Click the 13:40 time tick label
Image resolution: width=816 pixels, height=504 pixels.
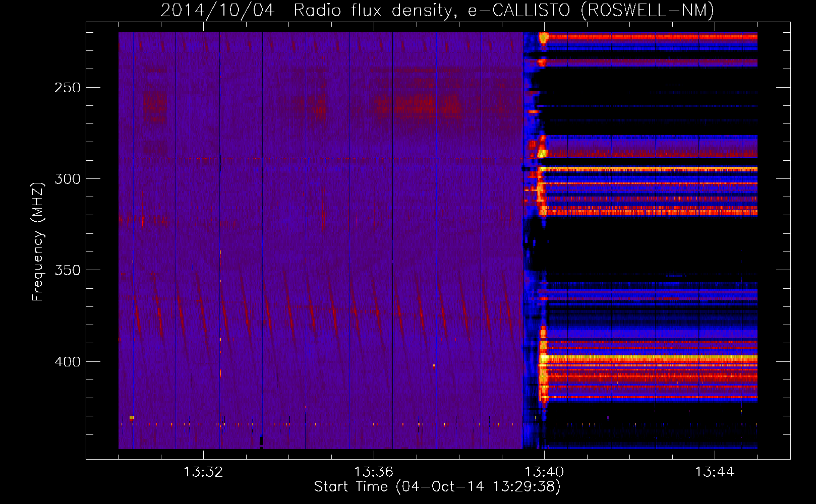click(544, 472)
